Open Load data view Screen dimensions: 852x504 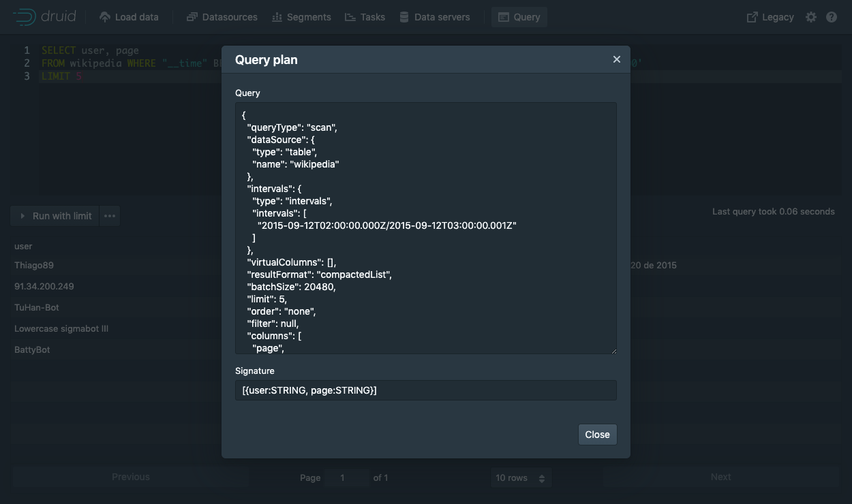129,17
